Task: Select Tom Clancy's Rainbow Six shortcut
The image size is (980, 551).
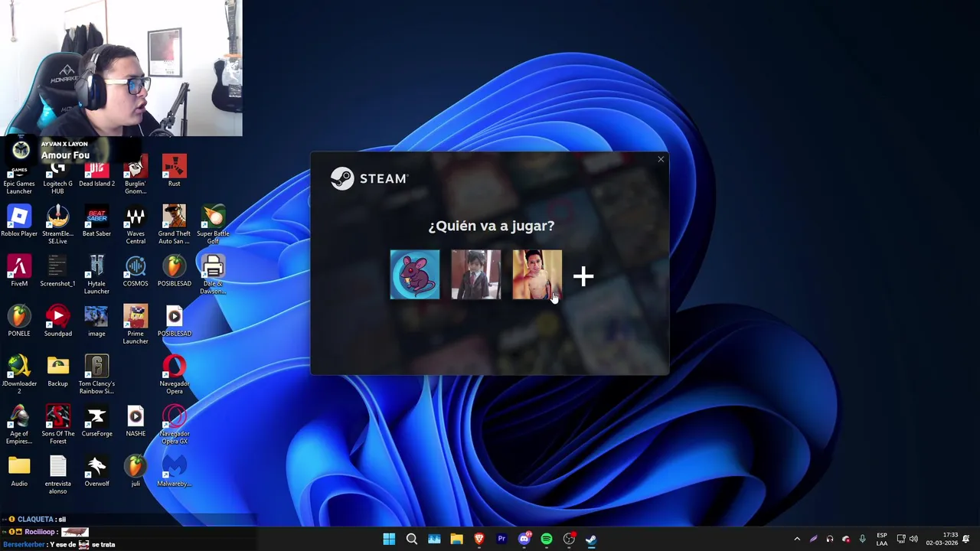Action: coord(96,374)
